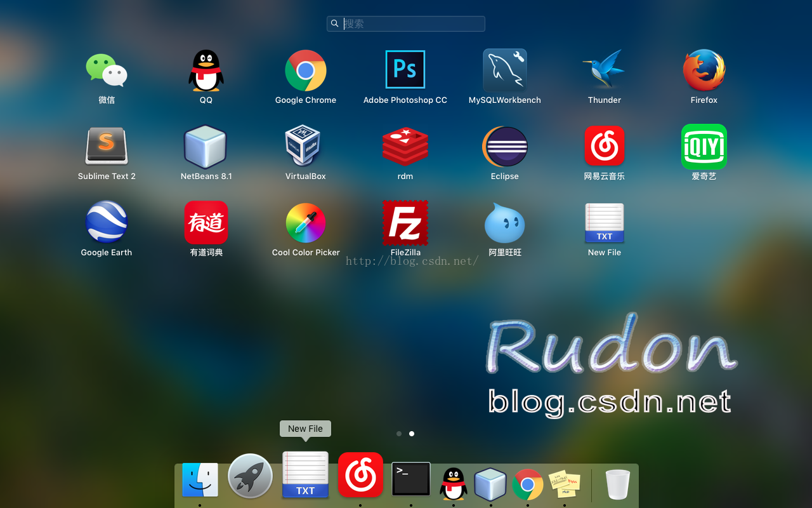Launch Sublime Text 2
Screen dimensions: 812x508
[107, 146]
